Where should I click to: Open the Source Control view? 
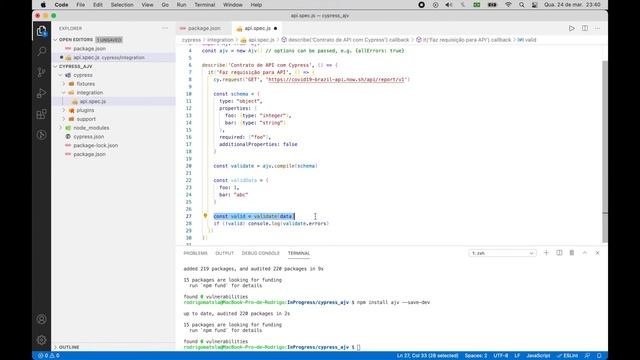coord(41,73)
